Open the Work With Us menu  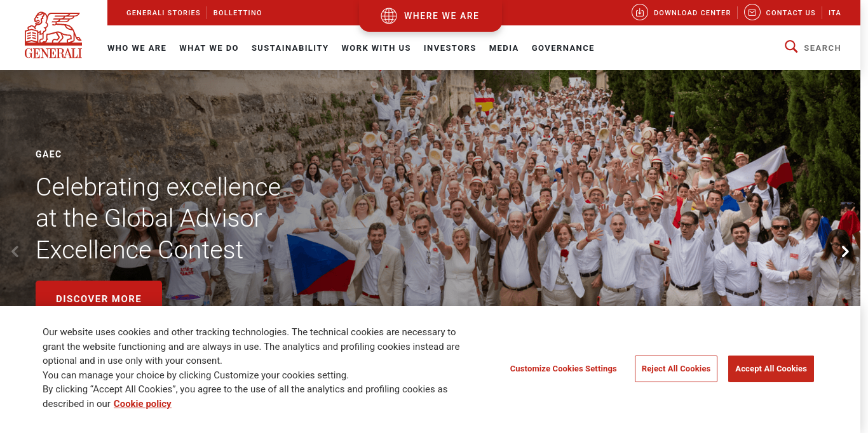coord(376,48)
